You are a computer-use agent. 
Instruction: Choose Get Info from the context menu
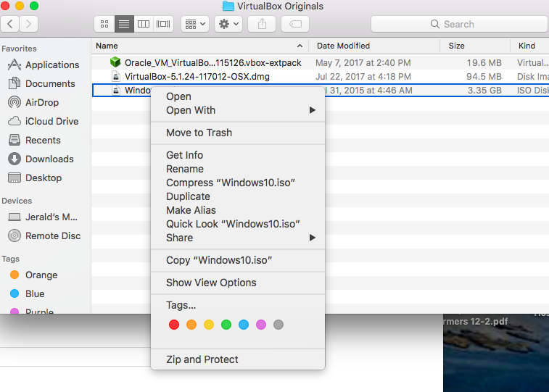point(238,155)
